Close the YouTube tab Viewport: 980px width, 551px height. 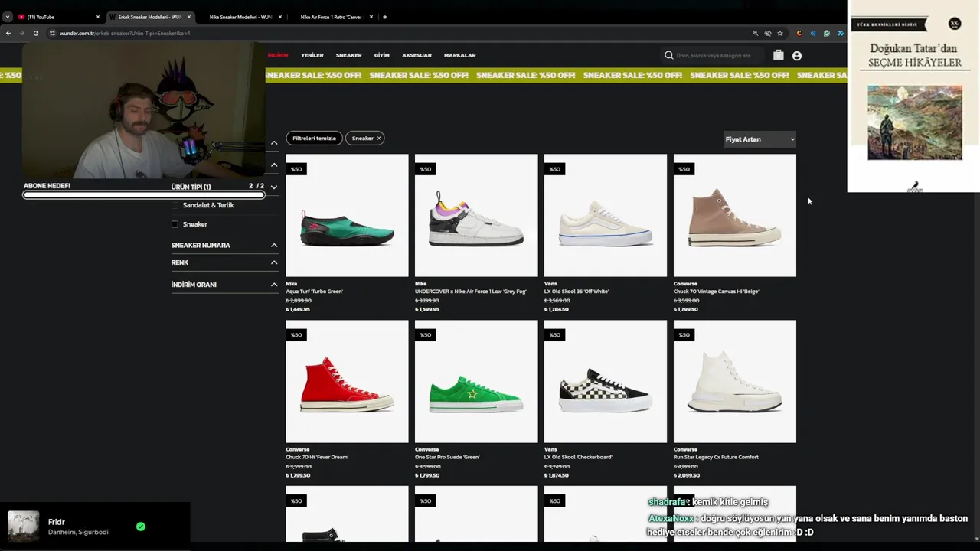98,17
